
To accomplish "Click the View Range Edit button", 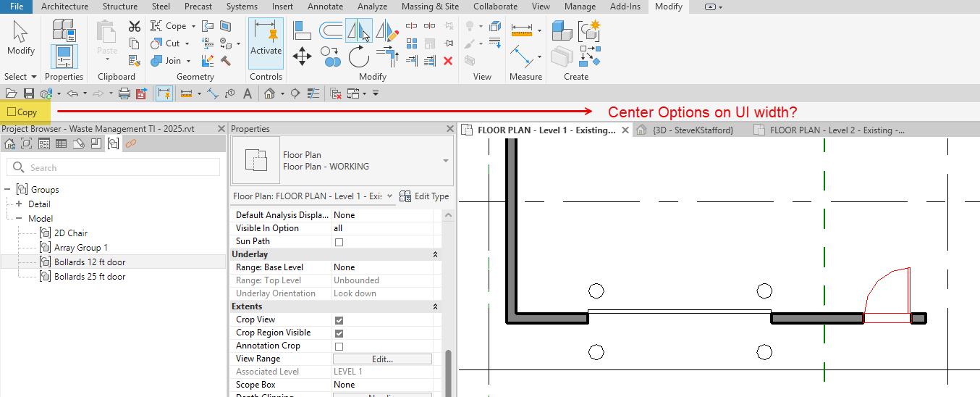I will pos(382,359).
